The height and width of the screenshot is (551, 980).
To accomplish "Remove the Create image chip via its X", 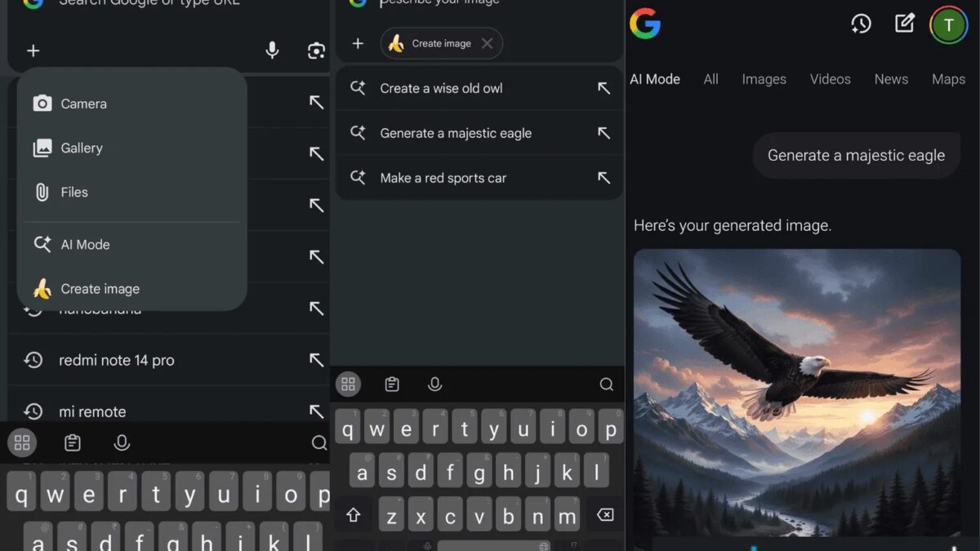I will click(488, 43).
